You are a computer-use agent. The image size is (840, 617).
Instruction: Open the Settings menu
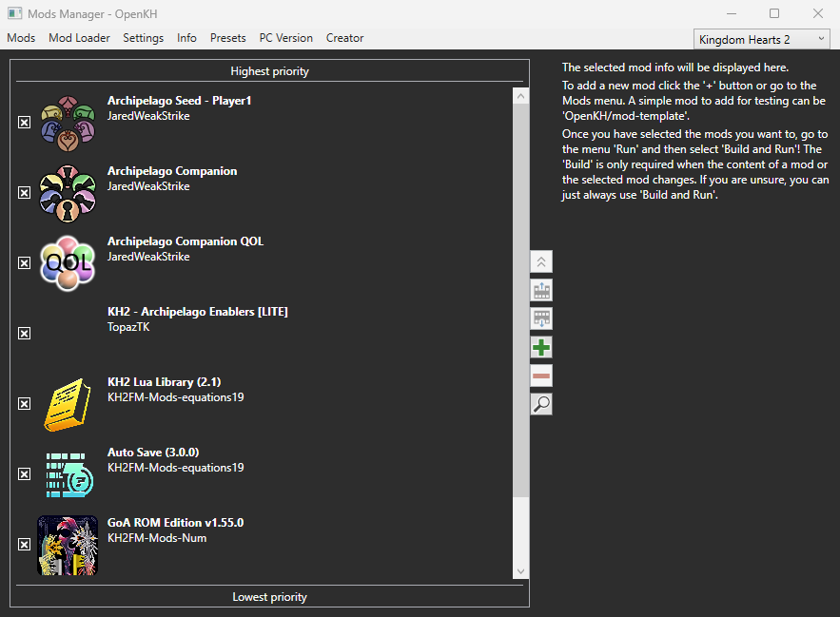point(143,38)
